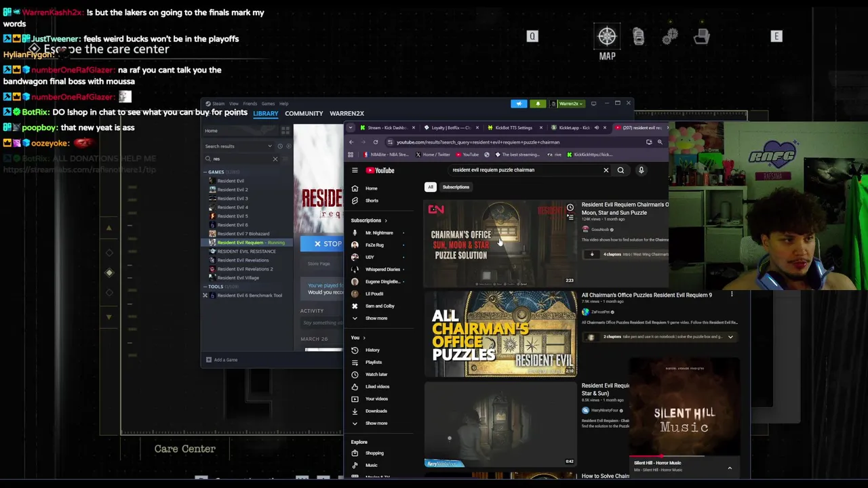This screenshot has width=868, height=488.
Task: Click Steam library grid view icon
Action: pyautogui.click(x=285, y=130)
